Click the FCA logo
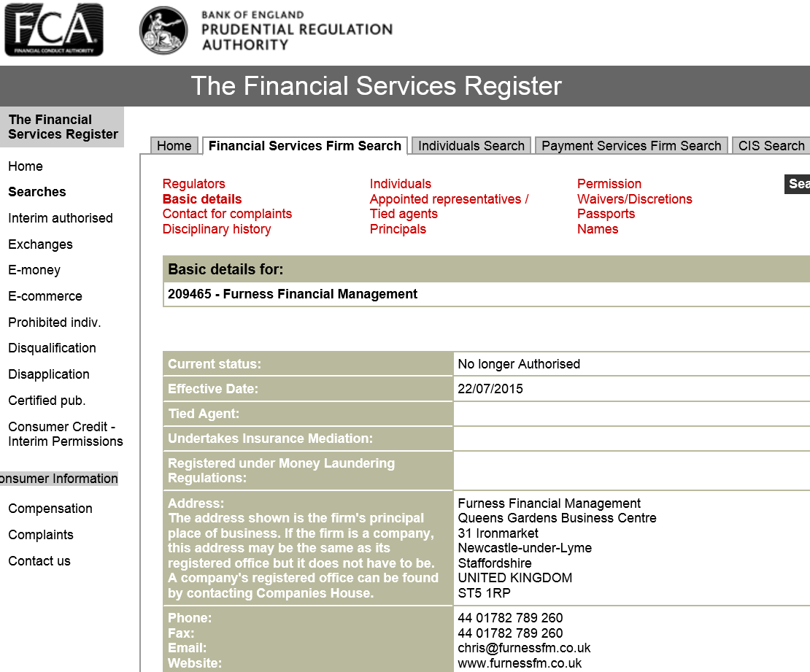 (54, 30)
